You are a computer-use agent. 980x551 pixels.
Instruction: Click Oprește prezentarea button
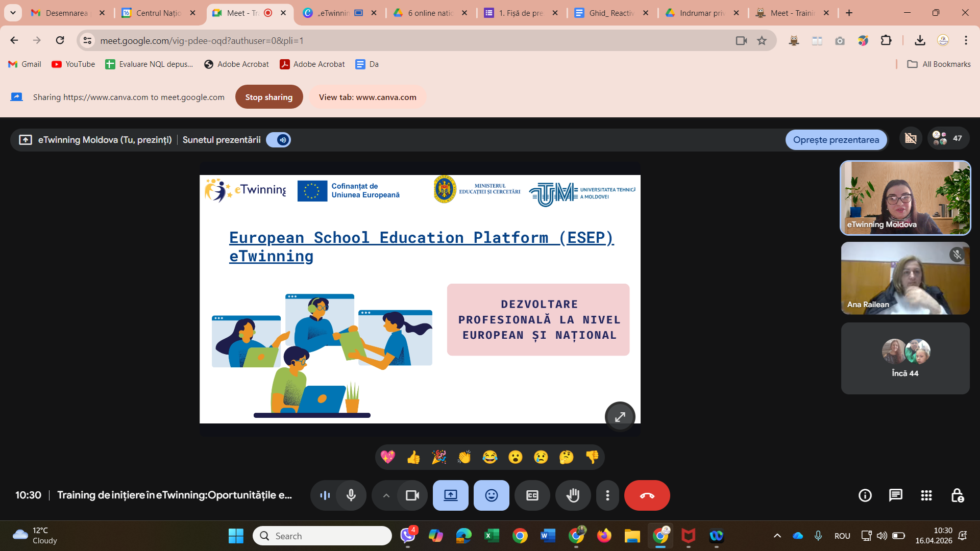(x=836, y=140)
